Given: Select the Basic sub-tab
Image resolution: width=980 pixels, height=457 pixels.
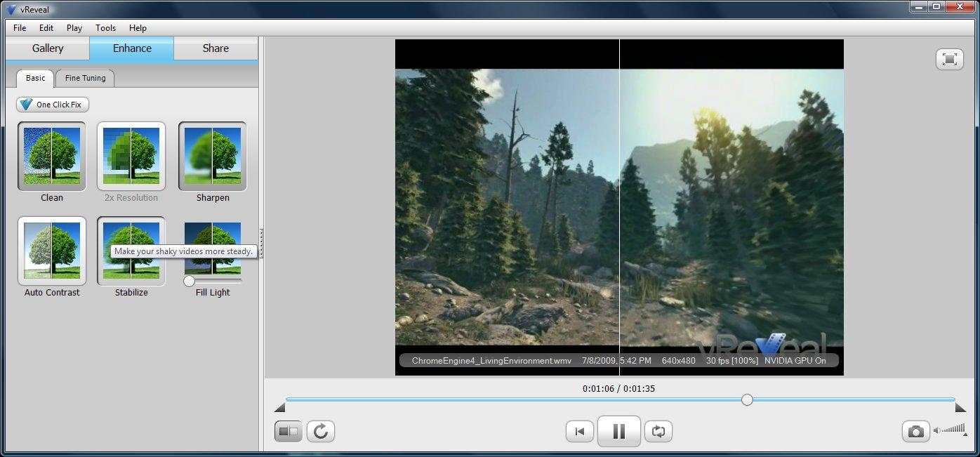Looking at the screenshot, I should [x=35, y=78].
